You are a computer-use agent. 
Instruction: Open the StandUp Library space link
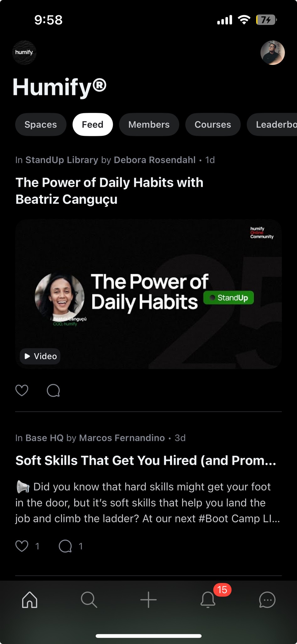point(62,160)
